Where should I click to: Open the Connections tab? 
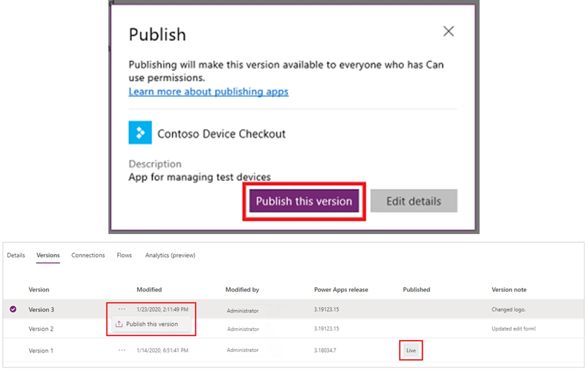(88, 255)
